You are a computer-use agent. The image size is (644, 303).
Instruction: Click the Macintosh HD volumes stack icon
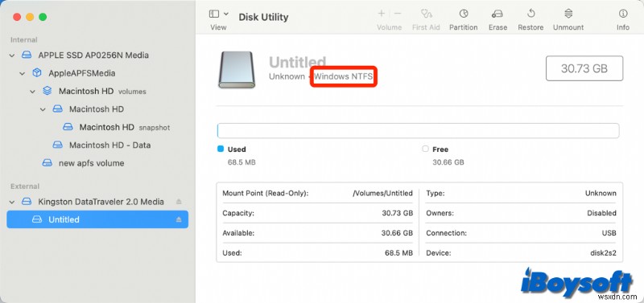pyautogui.click(x=47, y=91)
